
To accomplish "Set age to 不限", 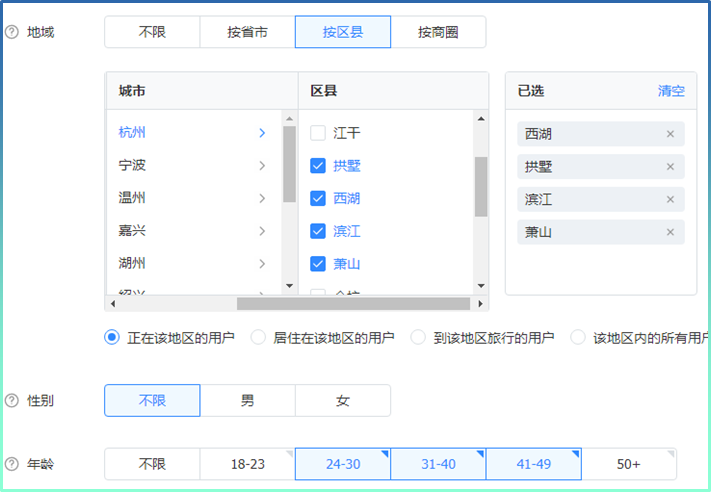I will [152, 464].
